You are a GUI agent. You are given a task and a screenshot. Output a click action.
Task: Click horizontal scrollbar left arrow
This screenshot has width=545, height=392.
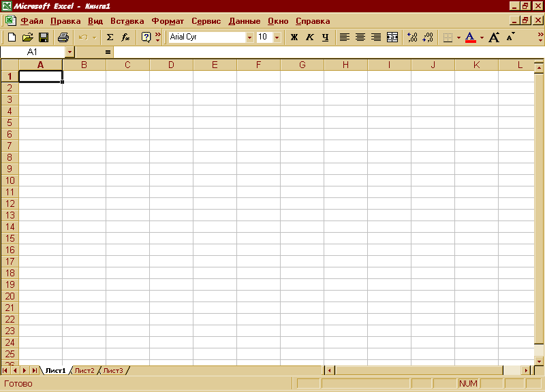(x=330, y=370)
